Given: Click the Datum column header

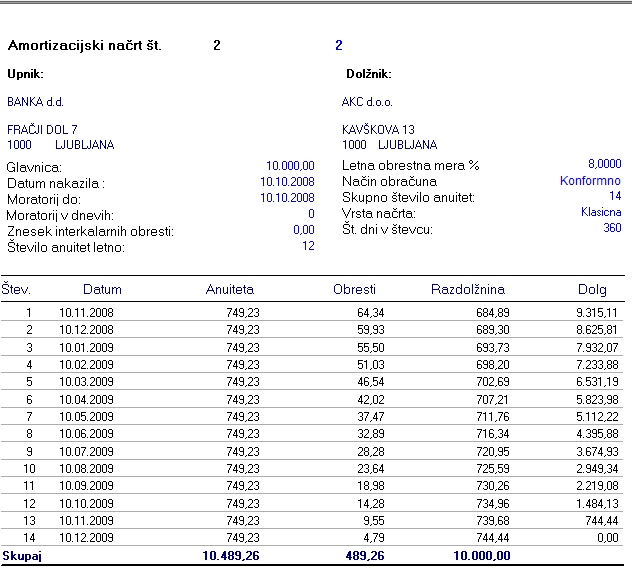Looking at the screenshot, I should pyautogui.click(x=102, y=290).
